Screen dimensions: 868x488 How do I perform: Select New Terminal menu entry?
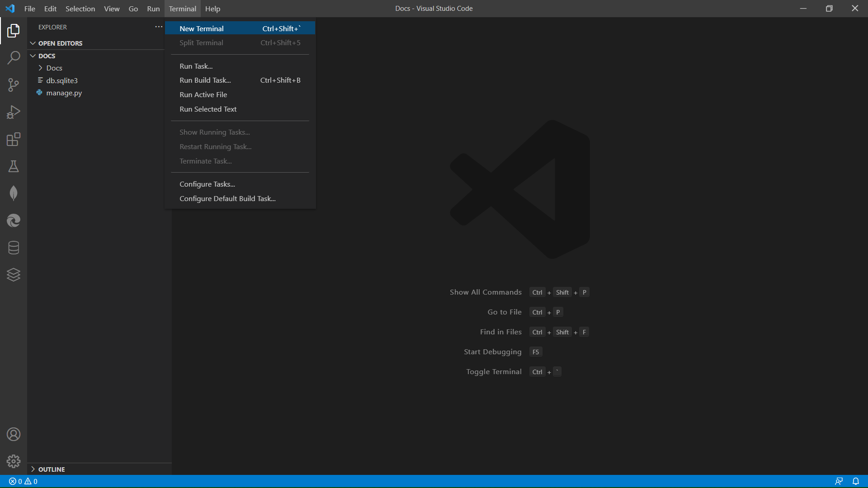[202, 28]
